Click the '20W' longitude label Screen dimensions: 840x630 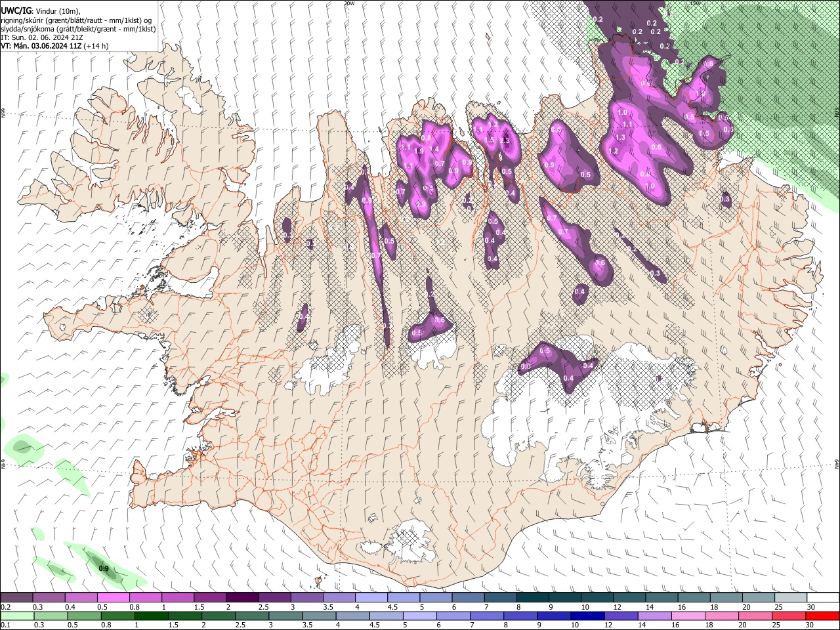click(x=349, y=3)
